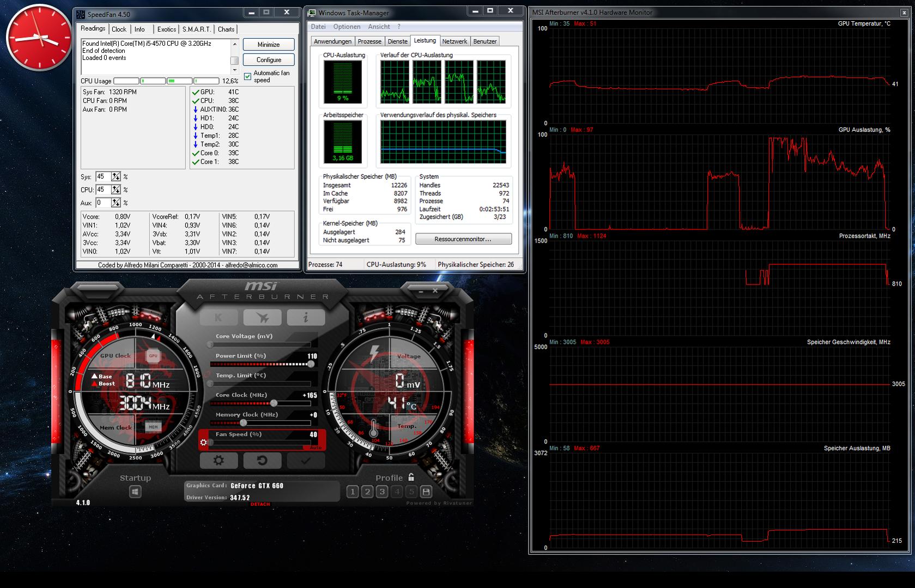Switch to the Benutzer tab
The width and height of the screenshot is (915, 588).
click(484, 41)
